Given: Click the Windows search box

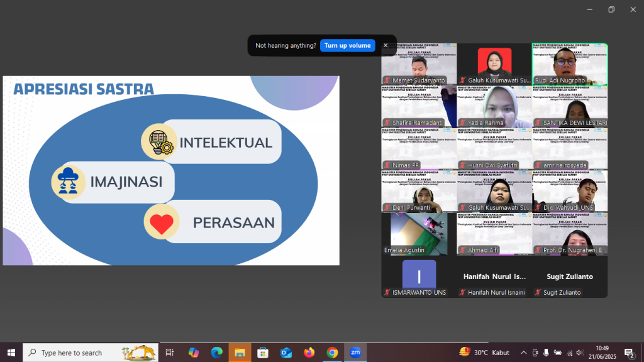Looking at the screenshot, I should click(88, 353).
